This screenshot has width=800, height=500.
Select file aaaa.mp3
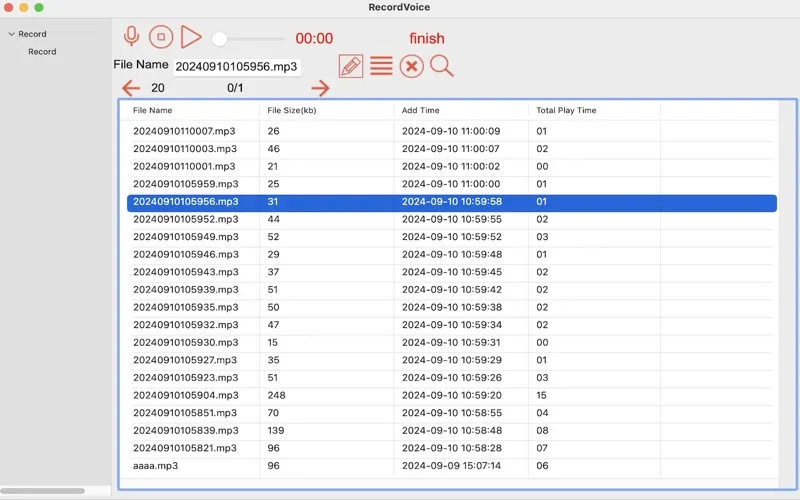(155, 466)
